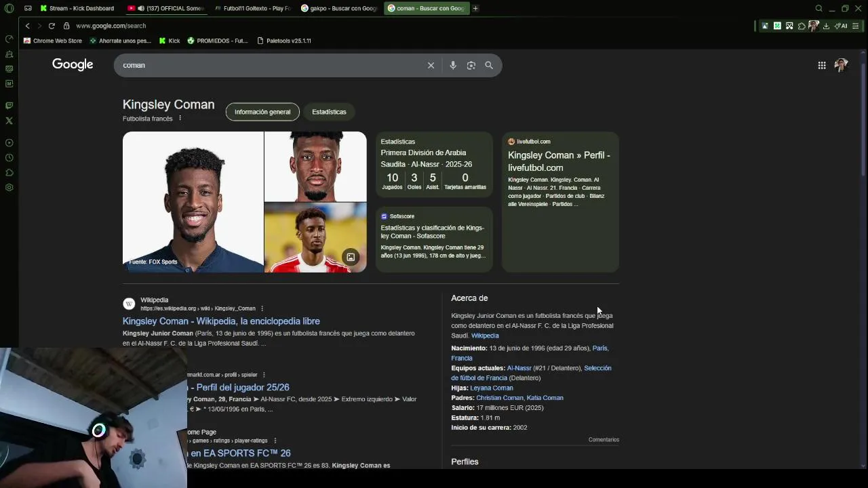Open more images icon on photo
Viewport: 868px width, 488px height.
(x=351, y=257)
